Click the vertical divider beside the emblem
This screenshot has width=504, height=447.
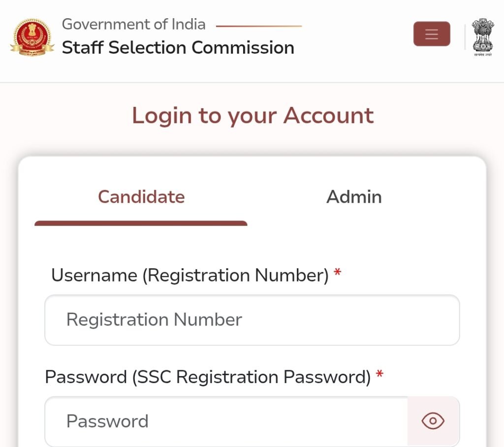pos(465,37)
